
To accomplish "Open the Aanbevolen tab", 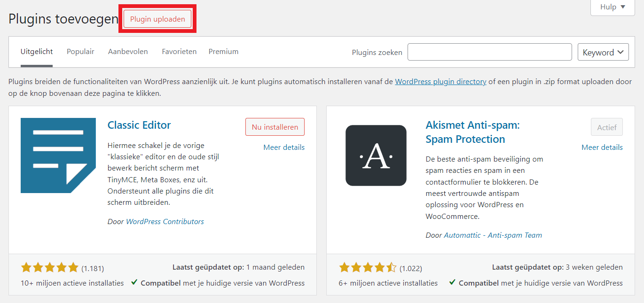I will pos(128,52).
